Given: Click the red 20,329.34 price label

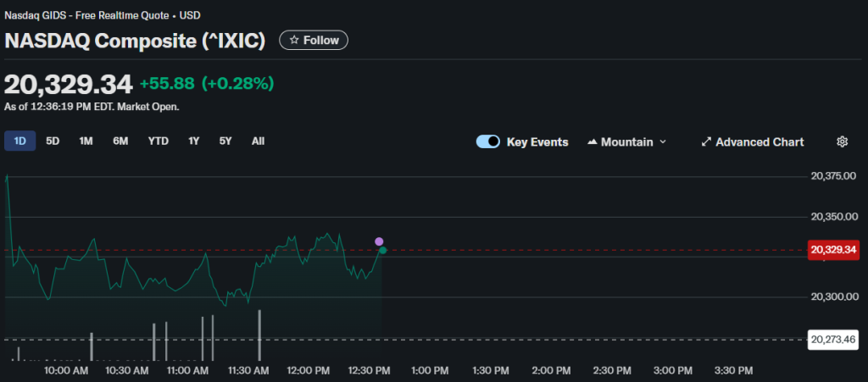Looking at the screenshot, I should coord(833,250).
